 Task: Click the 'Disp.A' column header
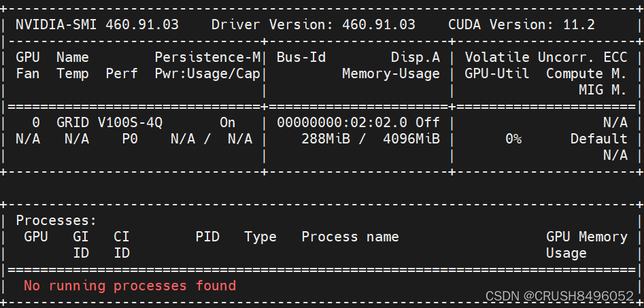pyautogui.click(x=416, y=58)
